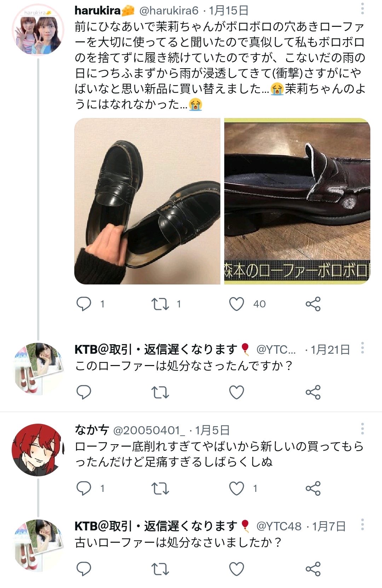The height and width of the screenshot is (588, 382).
Task: Open the @harukira6 profile handle
Action: pos(169,11)
